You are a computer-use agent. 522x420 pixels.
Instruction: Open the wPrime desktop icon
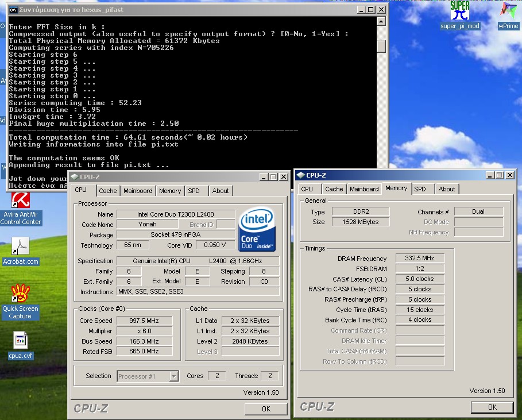click(x=508, y=15)
